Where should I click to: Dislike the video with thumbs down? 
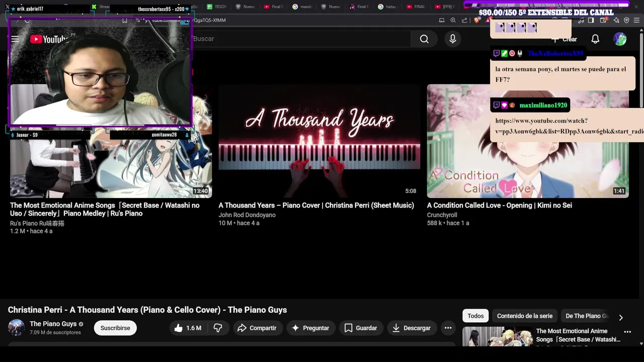tap(218, 328)
